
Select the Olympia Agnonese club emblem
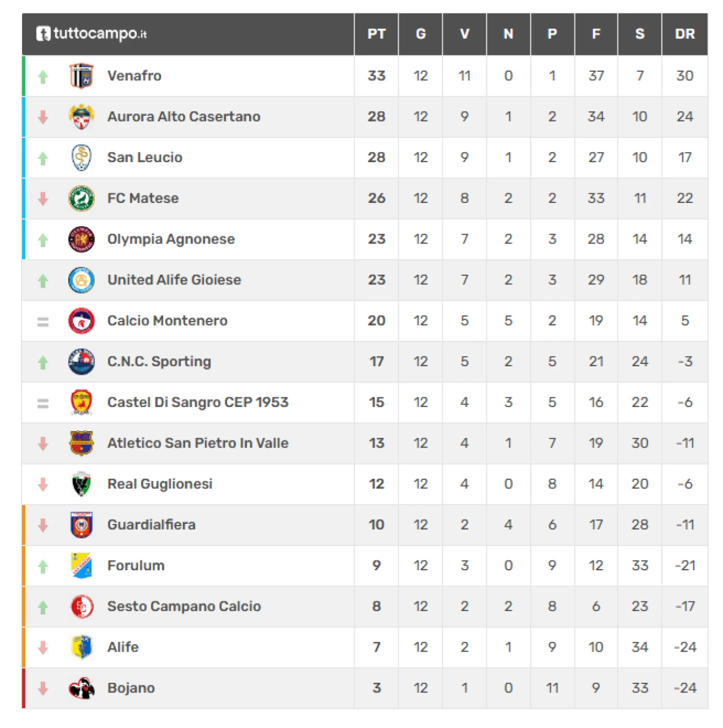[x=81, y=239]
